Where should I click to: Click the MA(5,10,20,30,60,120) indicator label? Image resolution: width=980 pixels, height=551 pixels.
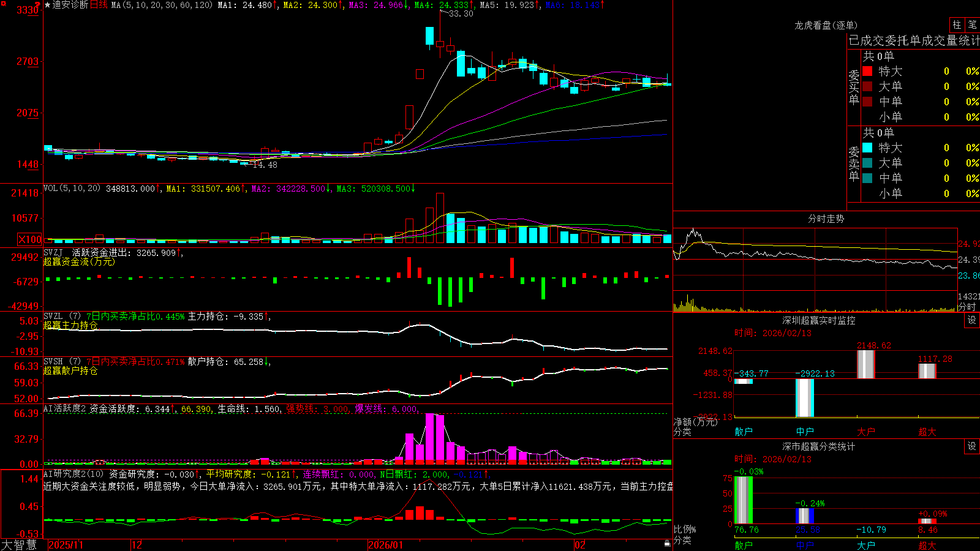coord(162,5)
